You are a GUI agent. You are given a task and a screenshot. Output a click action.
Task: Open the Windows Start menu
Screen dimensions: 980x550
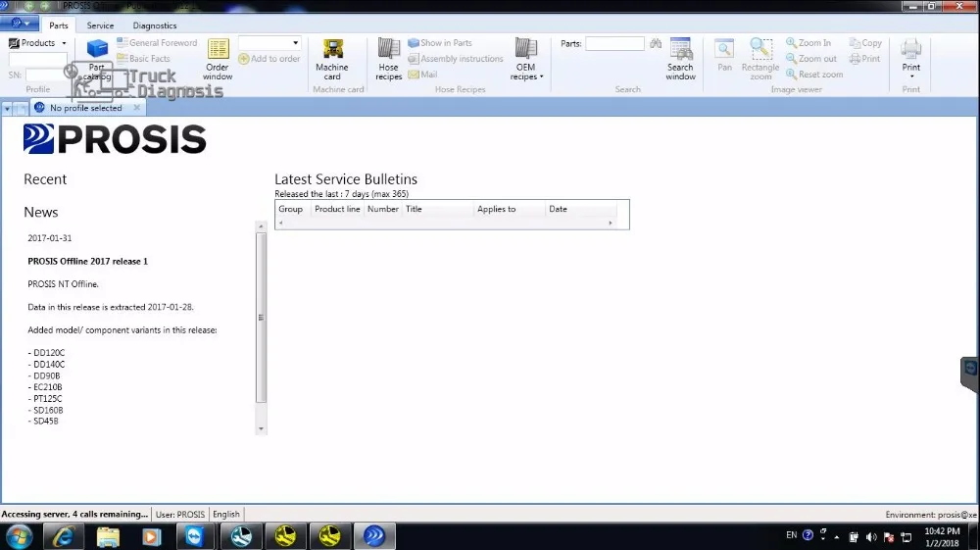click(x=20, y=536)
